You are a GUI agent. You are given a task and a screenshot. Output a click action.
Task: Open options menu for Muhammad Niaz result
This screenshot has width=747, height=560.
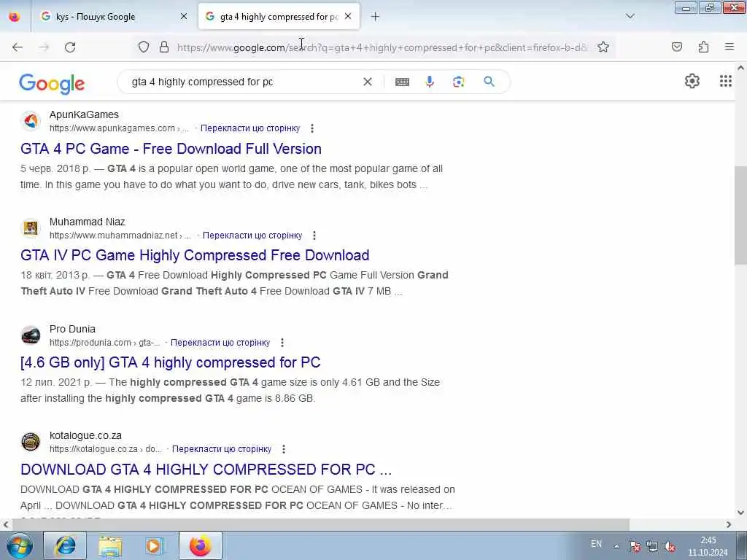pos(314,236)
